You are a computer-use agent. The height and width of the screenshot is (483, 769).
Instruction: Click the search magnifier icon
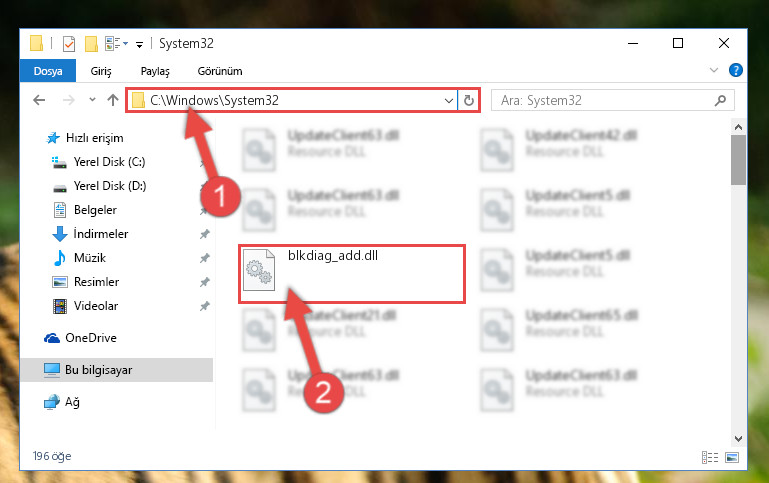(x=720, y=101)
